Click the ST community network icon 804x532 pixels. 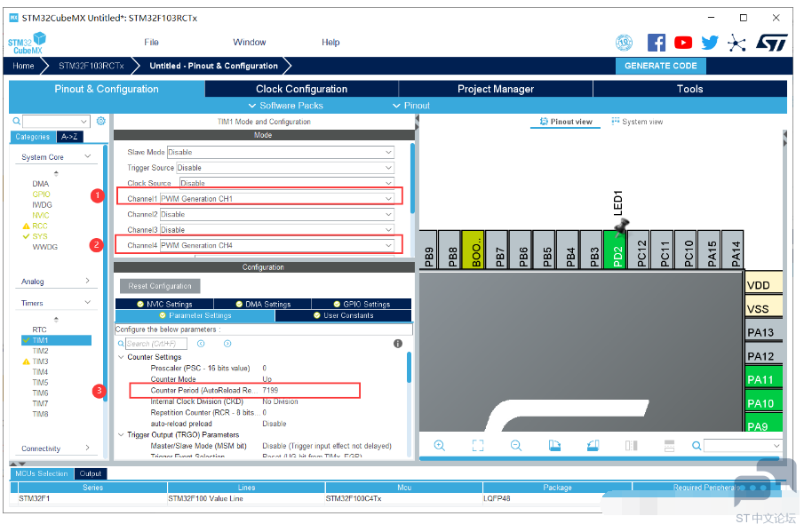736,43
